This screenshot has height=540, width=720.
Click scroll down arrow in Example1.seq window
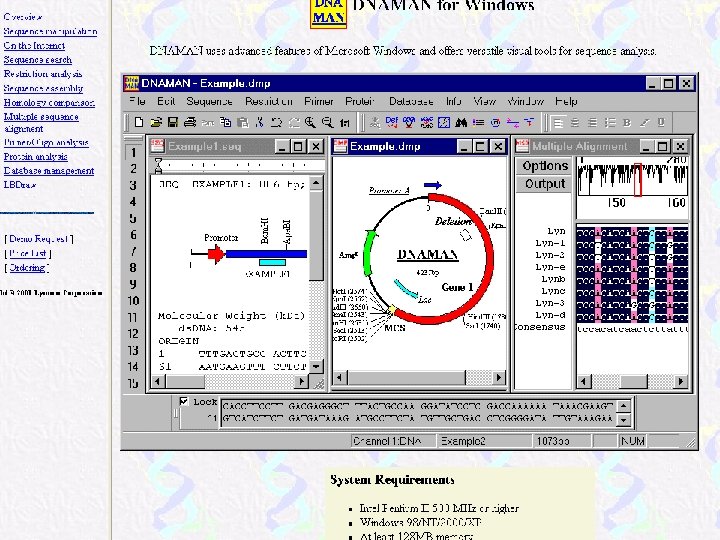coord(316,366)
